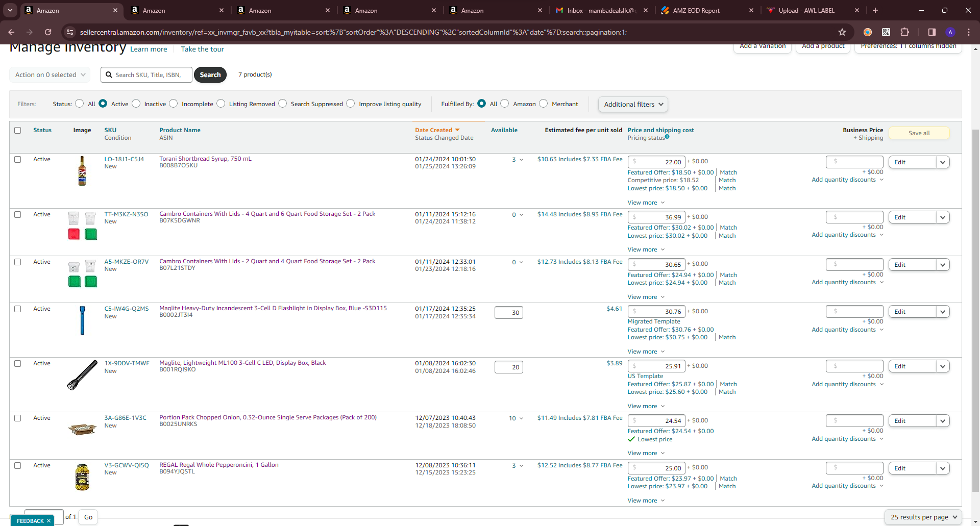Image resolution: width=980 pixels, height=526 pixels.
Task: Expand the Additional filters dropdown
Action: click(x=633, y=104)
